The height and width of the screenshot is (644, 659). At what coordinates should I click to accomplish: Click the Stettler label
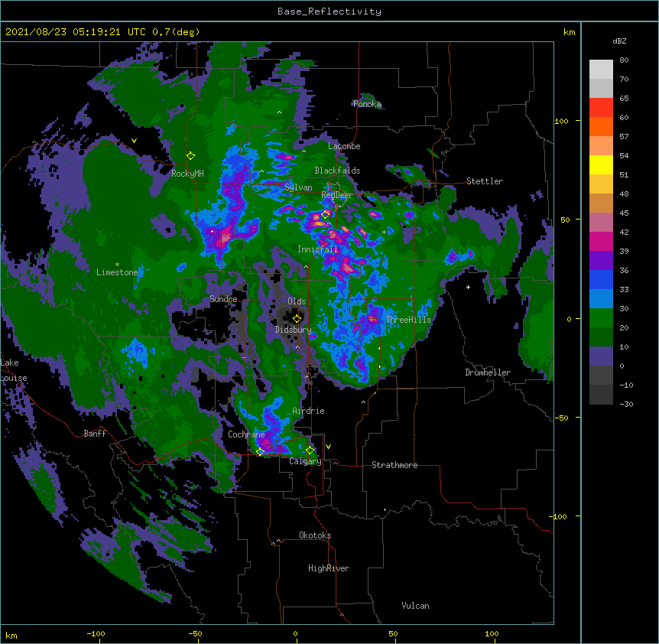point(485,181)
